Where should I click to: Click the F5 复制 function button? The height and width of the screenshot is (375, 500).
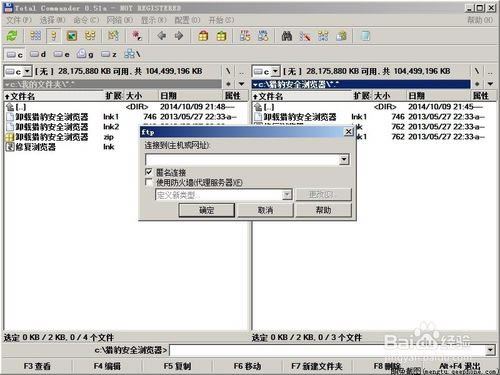[177, 366]
